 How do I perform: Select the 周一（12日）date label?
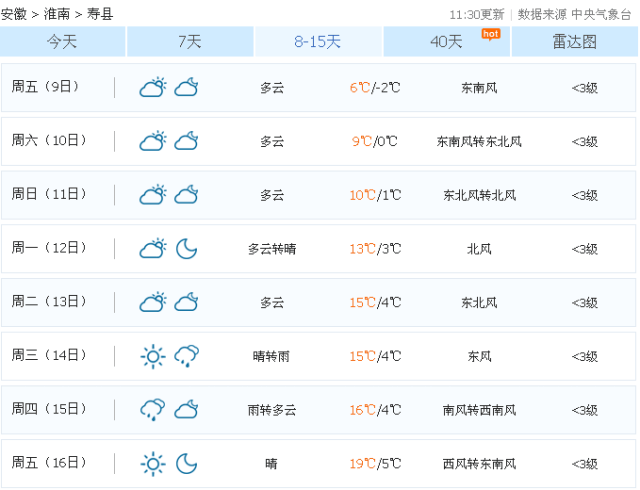[49, 248]
